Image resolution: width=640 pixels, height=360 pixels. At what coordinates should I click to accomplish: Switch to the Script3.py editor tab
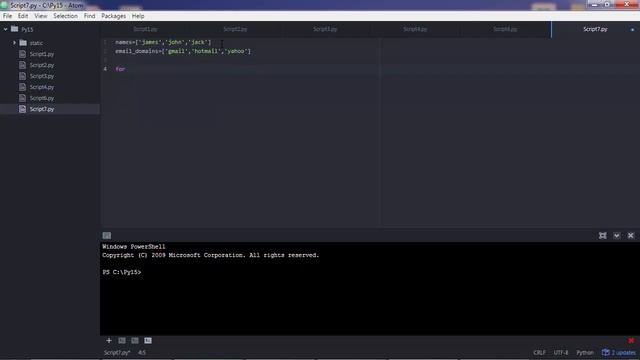(x=325, y=29)
